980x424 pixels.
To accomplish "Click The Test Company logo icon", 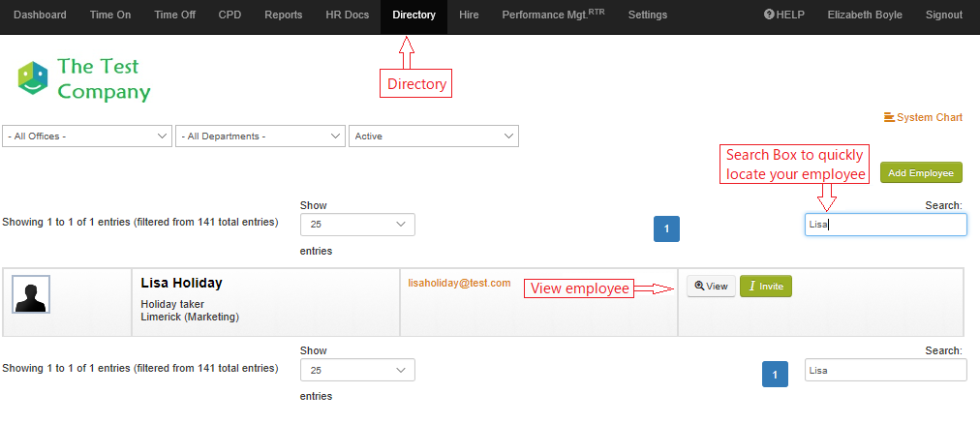I will (33, 77).
